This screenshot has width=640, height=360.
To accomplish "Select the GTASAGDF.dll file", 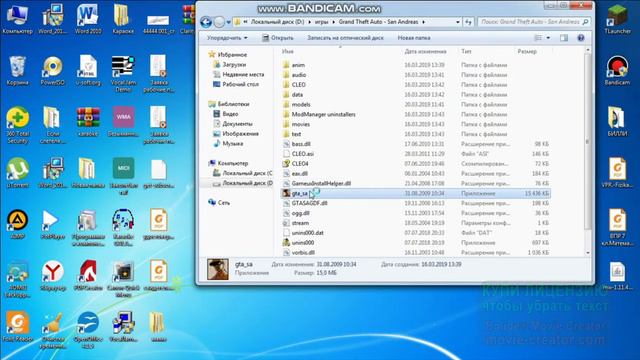I will [x=309, y=203].
